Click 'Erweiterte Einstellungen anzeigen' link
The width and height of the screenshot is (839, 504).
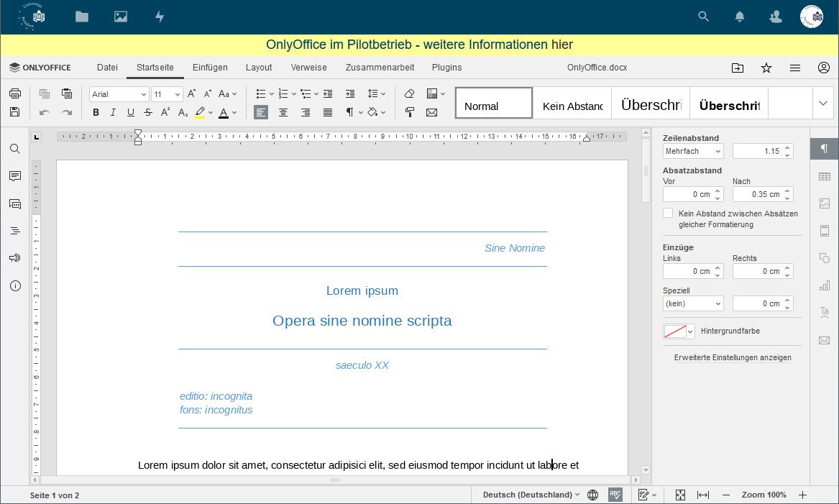[x=733, y=357]
